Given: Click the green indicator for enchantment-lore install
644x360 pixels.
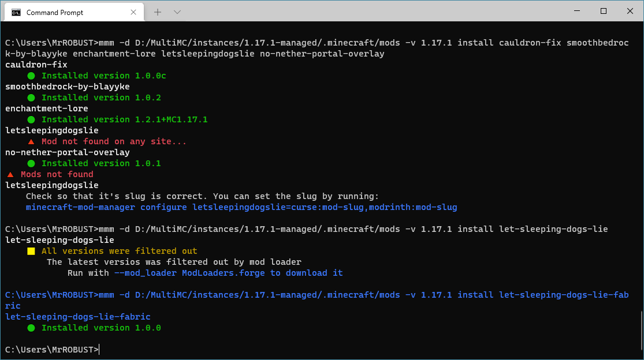Looking at the screenshot, I should click(31, 119).
